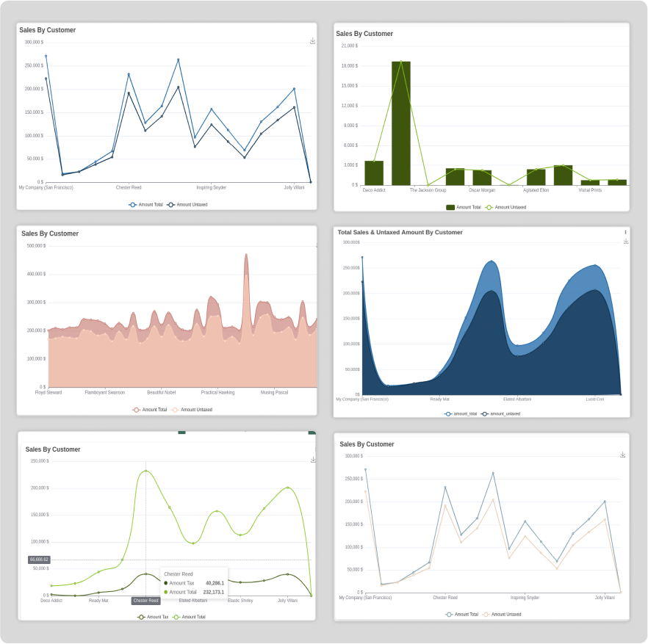The width and height of the screenshot is (648, 644).
Task: Click Amount Total peak point at Chester Reed
Action: [145, 471]
